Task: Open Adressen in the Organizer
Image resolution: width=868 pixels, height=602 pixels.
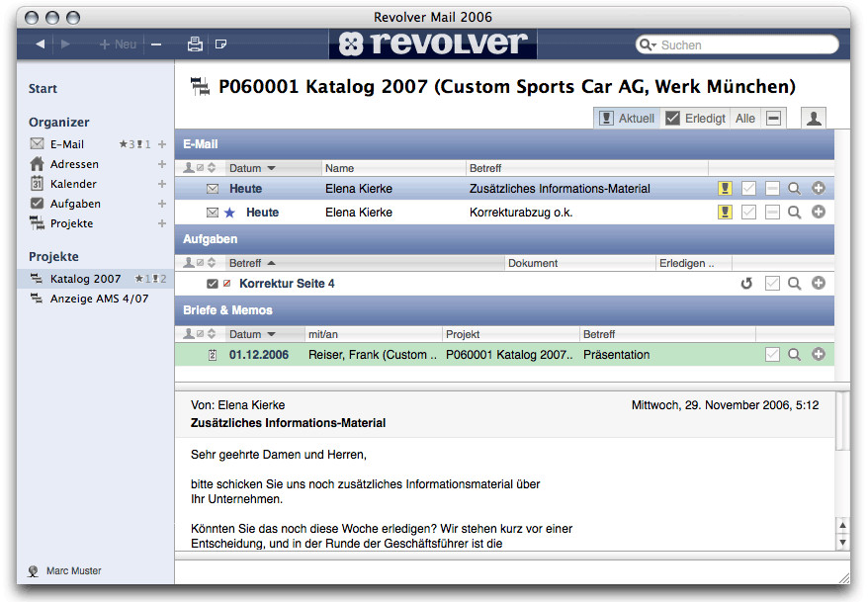Action: pos(74,164)
